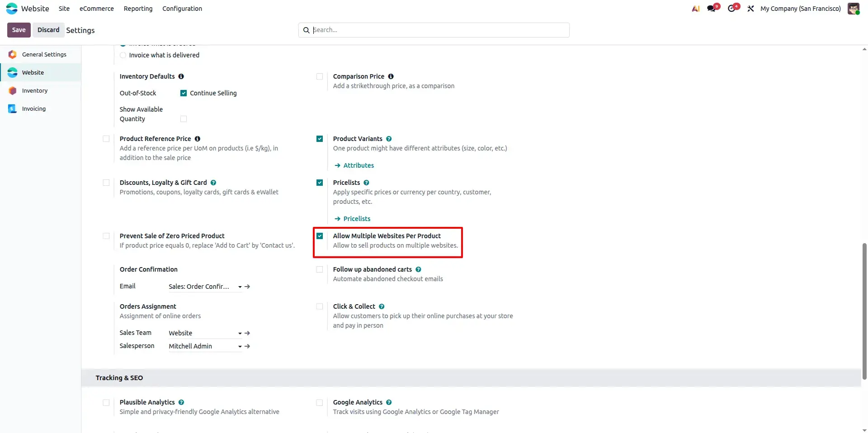
Task: Enable the Click & Collect checkbox
Action: click(320, 306)
